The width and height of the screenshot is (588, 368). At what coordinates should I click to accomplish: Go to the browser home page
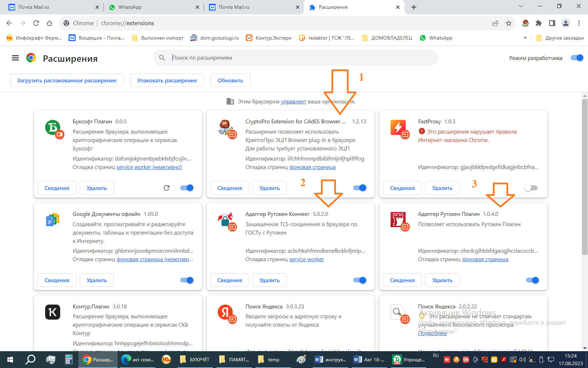pyautogui.click(x=49, y=23)
